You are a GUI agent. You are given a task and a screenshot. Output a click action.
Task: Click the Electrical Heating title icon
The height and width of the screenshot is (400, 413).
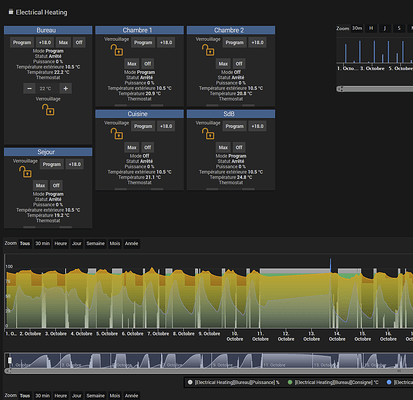point(11,12)
